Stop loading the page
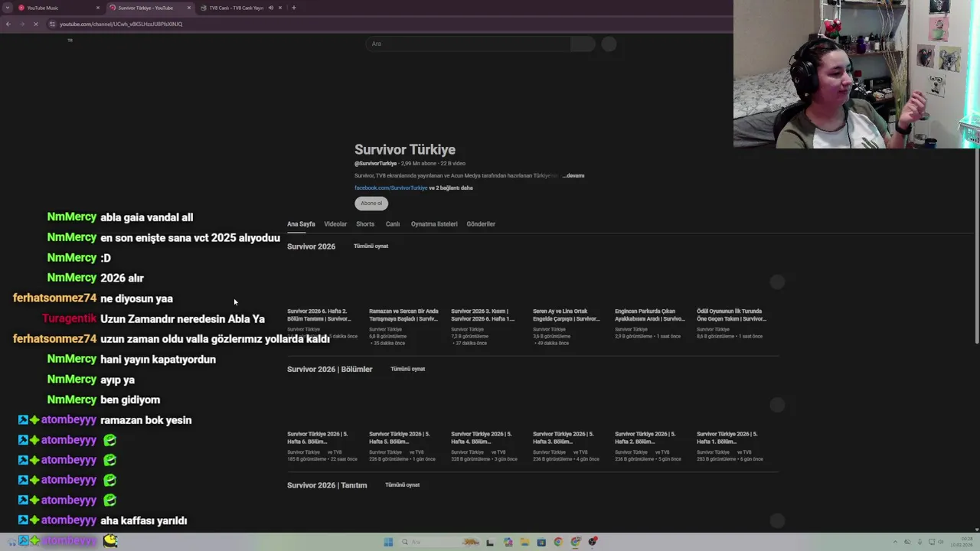The height and width of the screenshot is (551, 980). click(35, 24)
